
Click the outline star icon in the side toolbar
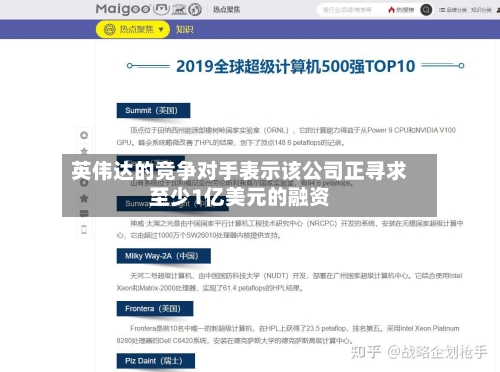click(84, 151)
